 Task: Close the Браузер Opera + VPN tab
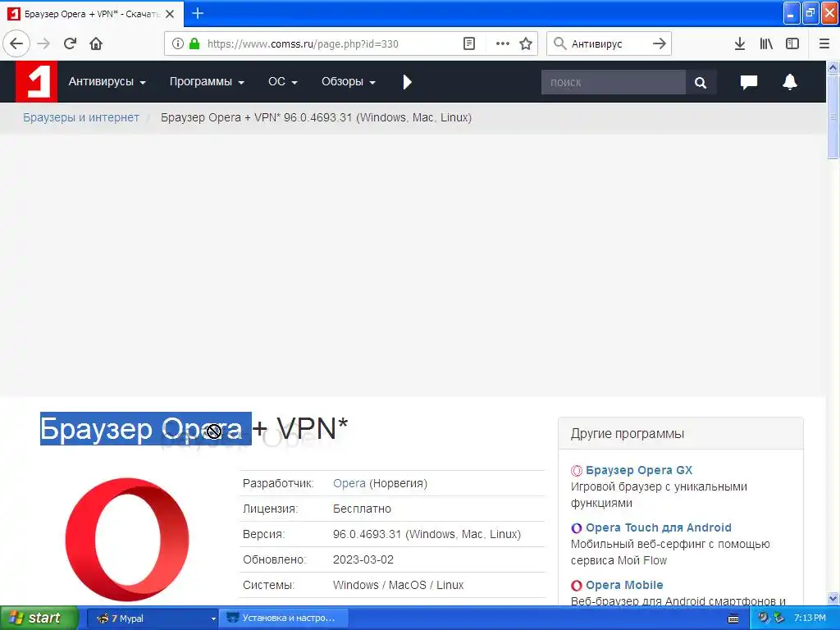[170, 14]
